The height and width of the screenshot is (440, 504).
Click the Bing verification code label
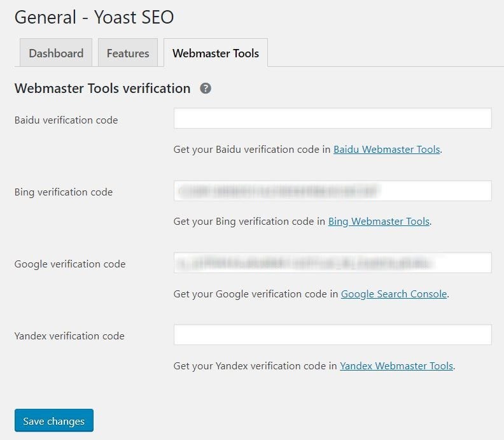(x=64, y=192)
